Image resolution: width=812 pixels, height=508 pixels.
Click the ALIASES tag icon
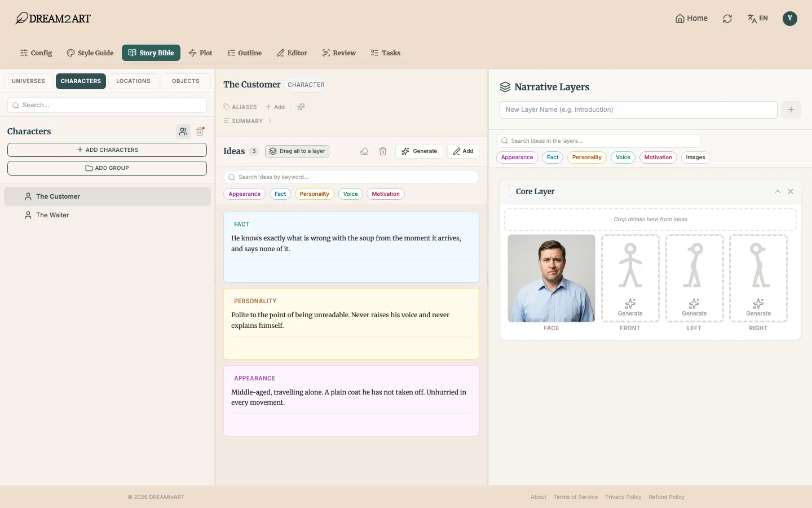[227, 107]
